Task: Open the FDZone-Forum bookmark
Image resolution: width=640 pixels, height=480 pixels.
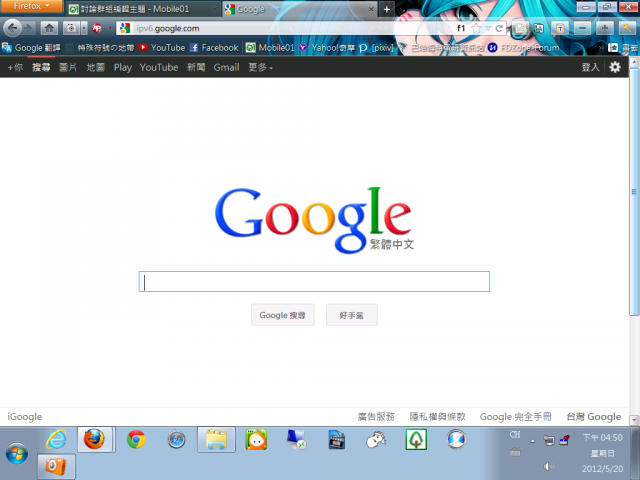Action: tap(524, 48)
